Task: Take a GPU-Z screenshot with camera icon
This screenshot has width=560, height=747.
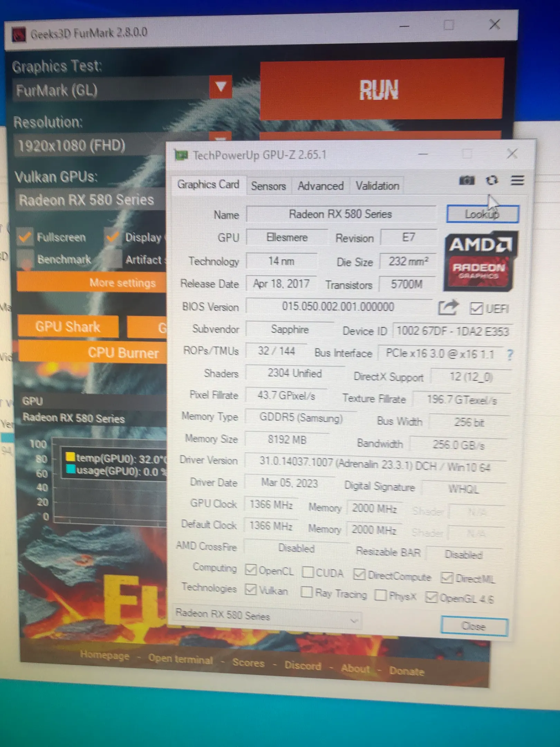Action: pyautogui.click(x=466, y=180)
